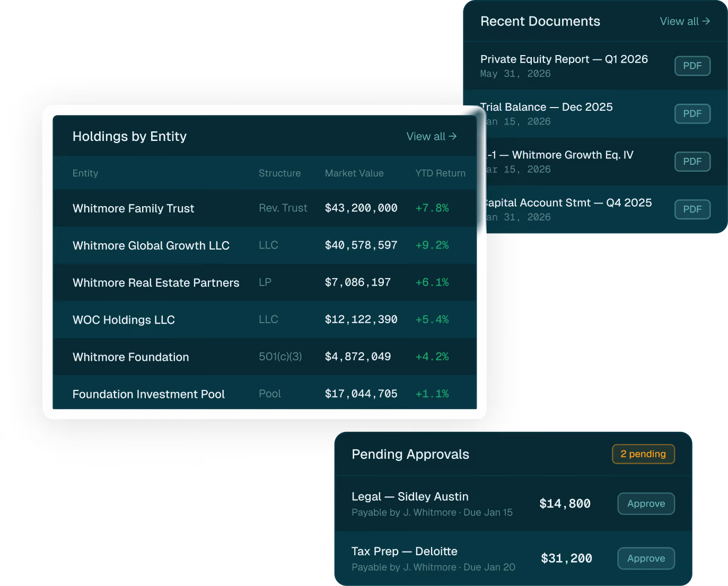Click the YTD Return column header
The height and width of the screenshot is (586, 728).
440,173
